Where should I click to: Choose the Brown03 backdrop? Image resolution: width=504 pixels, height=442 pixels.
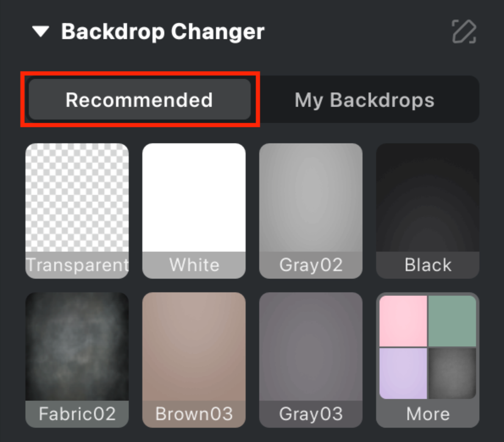194,347
